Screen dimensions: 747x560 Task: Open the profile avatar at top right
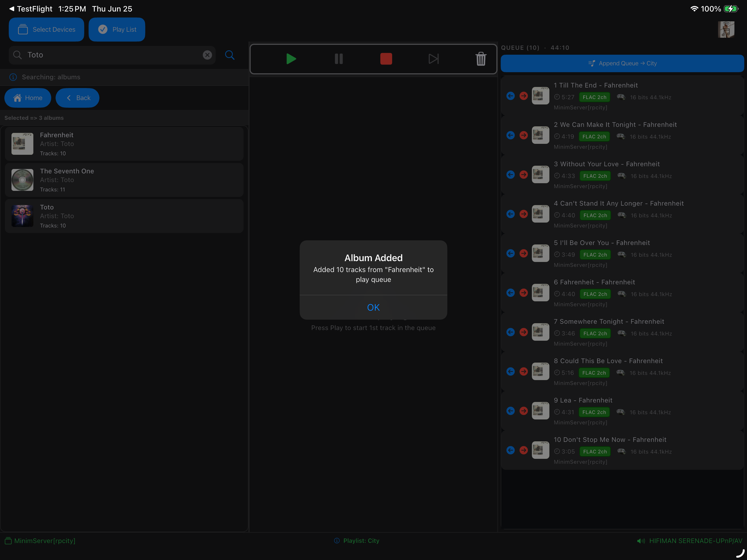726,29
